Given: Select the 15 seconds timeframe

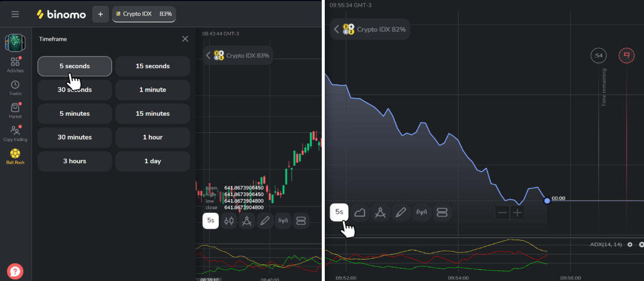Looking at the screenshot, I should click(x=153, y=66).
